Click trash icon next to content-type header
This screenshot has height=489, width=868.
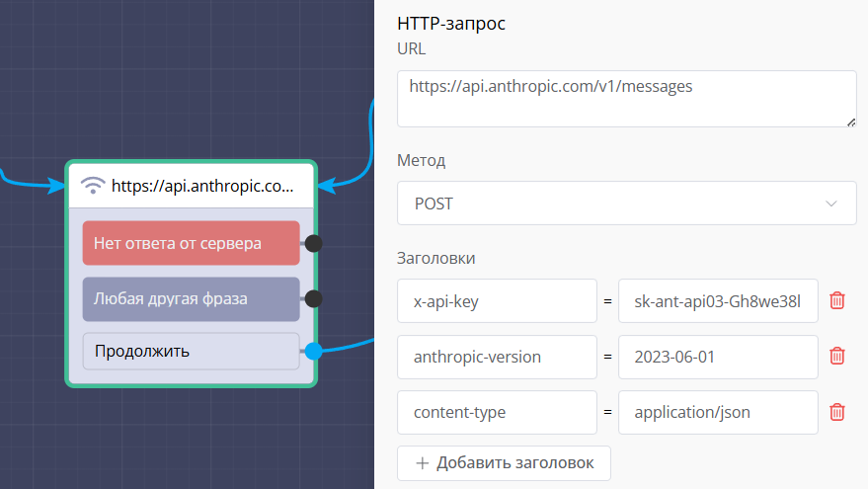pos(836,412)
